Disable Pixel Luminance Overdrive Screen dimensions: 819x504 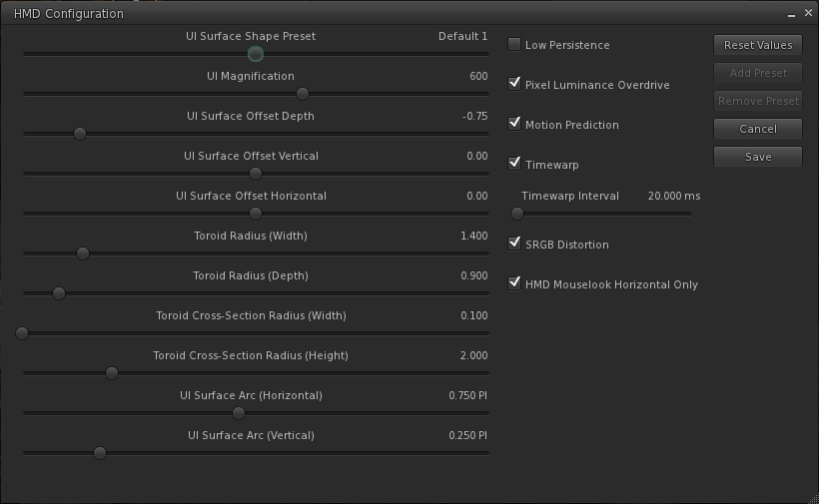[x=514, y=85]
